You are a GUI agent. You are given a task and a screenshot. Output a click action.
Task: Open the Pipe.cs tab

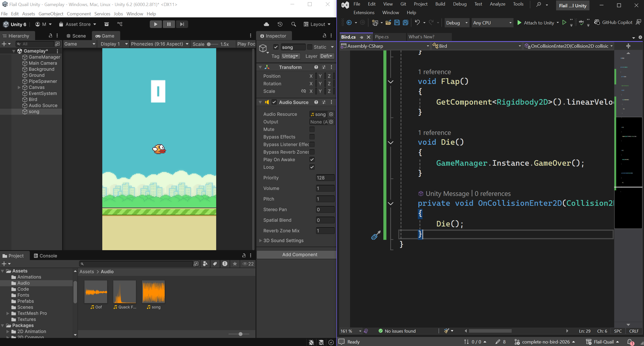tap(382, 37)
